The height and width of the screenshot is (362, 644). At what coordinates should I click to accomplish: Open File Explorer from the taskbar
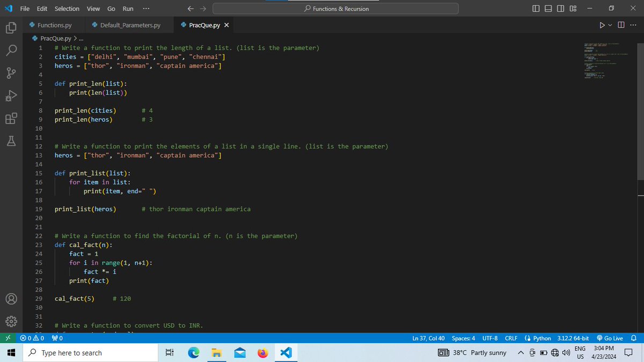coord(216,353)
